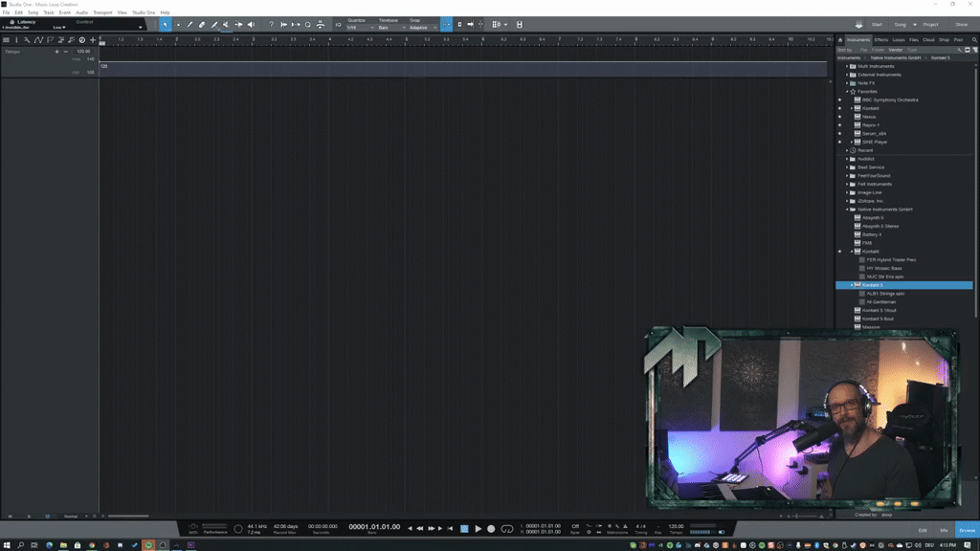Viewport: 980px width, 551px height.
Task: Toggle snap to grid on the toolbar
Action: tap(445, 24)
